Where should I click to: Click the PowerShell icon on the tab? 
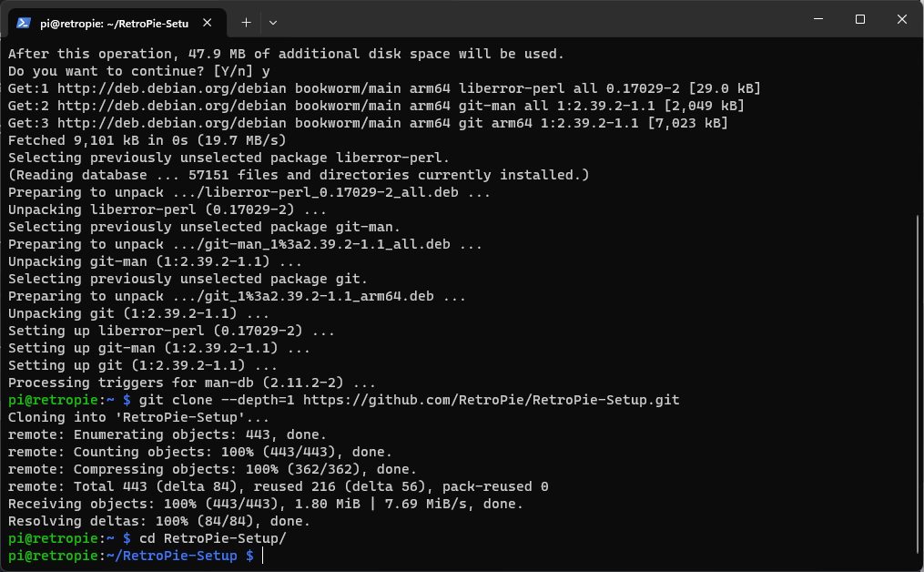pos(25,22)
